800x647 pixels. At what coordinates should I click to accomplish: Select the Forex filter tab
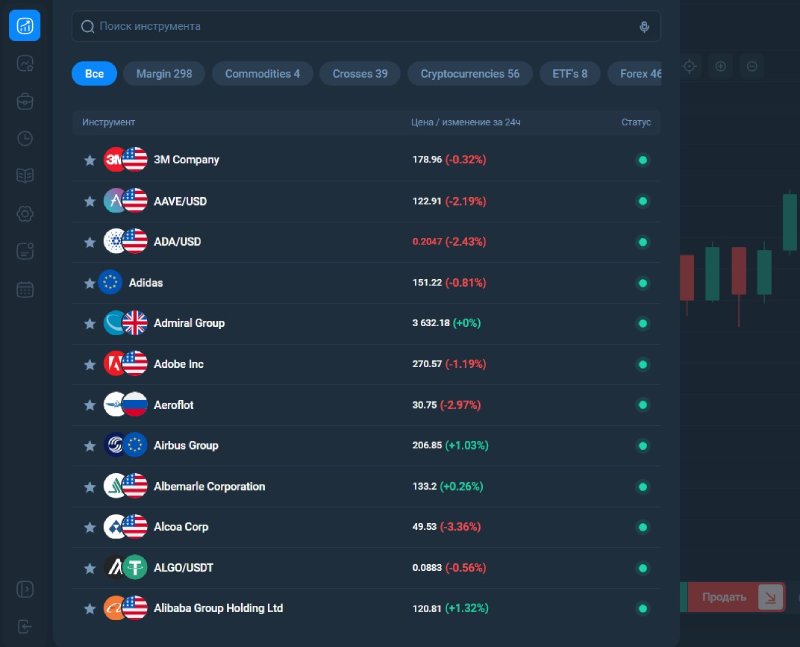pyautogui.click(x=635, y=73)
